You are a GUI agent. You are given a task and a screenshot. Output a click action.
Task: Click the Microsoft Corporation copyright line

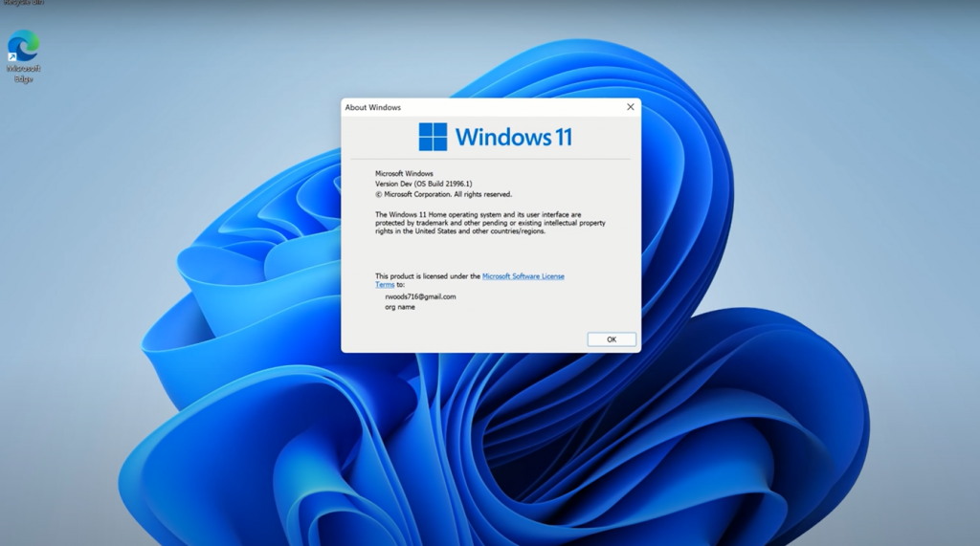pos(443,194)
